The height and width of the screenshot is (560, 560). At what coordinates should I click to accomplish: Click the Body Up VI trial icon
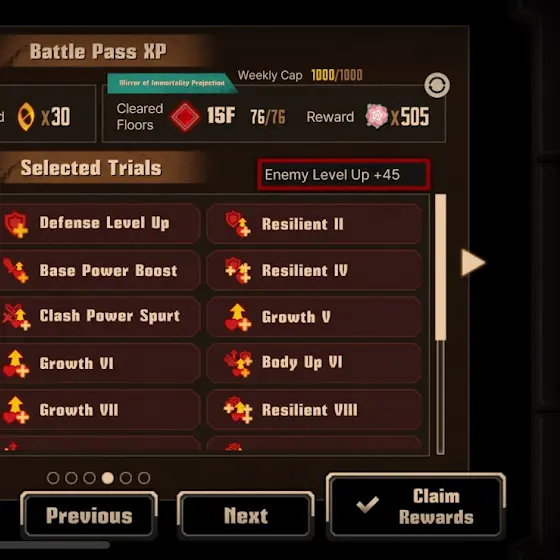tap(238, 363)
